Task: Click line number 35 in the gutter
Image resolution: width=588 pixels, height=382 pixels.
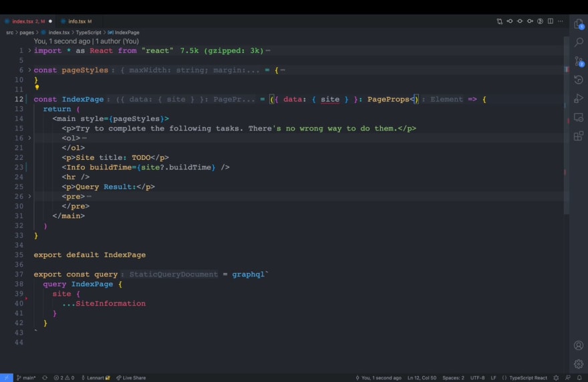Action: click(x=19, y=255)
